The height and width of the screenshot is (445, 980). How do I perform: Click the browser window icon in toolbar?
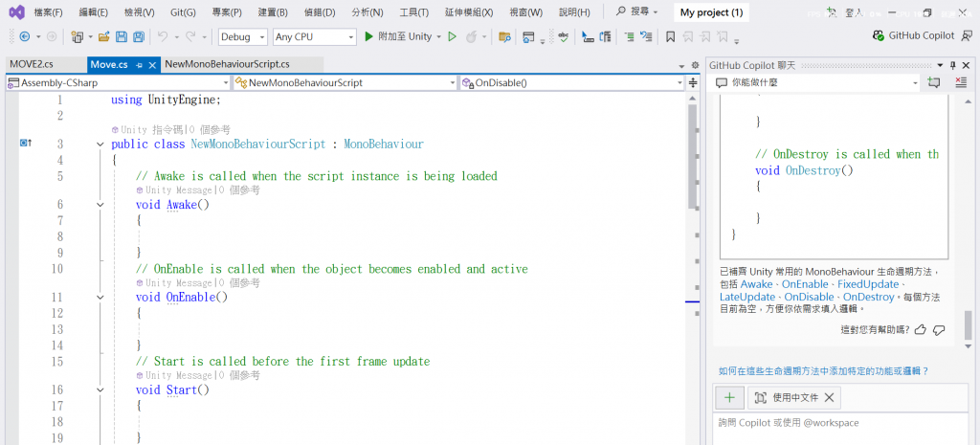pos(528,37)
